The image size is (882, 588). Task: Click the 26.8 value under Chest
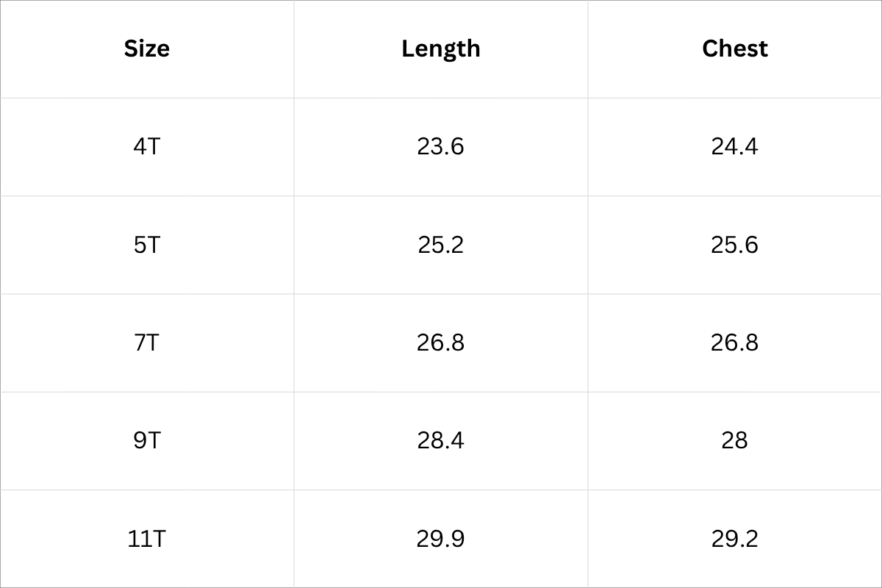[735, 343]
